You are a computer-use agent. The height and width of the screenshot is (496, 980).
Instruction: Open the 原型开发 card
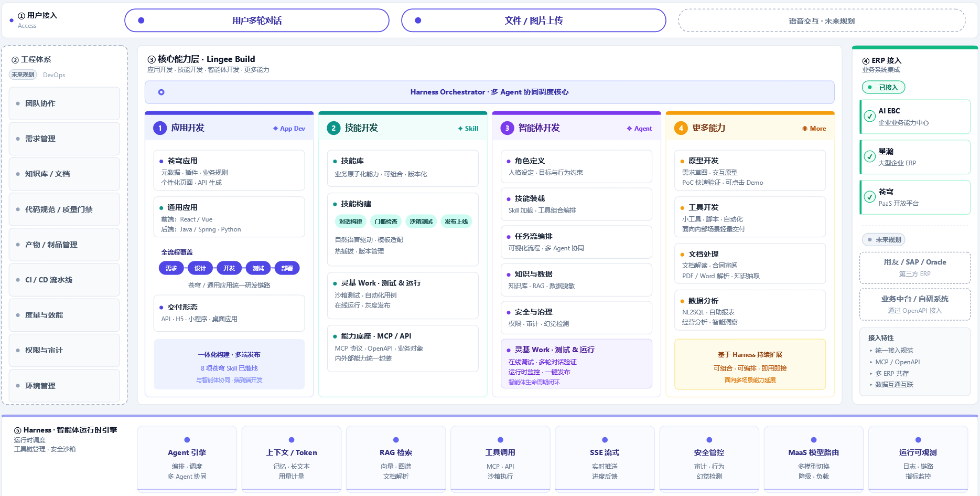point(750,171)
